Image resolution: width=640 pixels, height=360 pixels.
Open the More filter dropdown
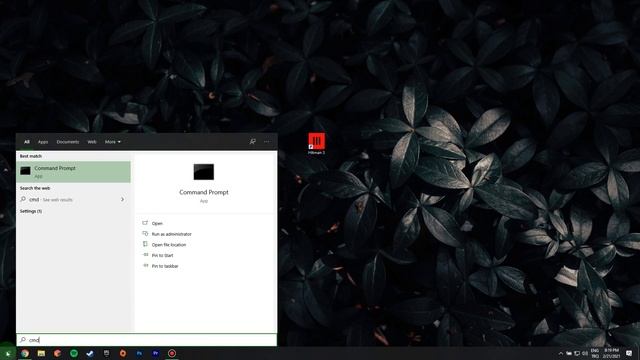pos(113,142)
